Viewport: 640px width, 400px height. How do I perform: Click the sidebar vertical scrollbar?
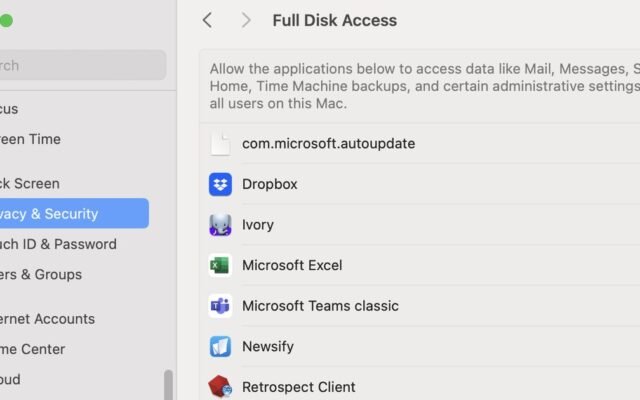point(168,385)
